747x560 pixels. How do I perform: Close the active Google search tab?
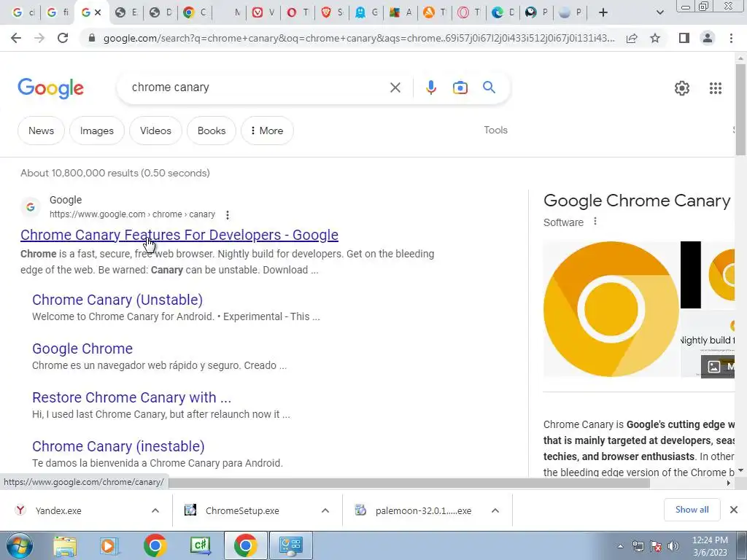click(x=98, y=13)
